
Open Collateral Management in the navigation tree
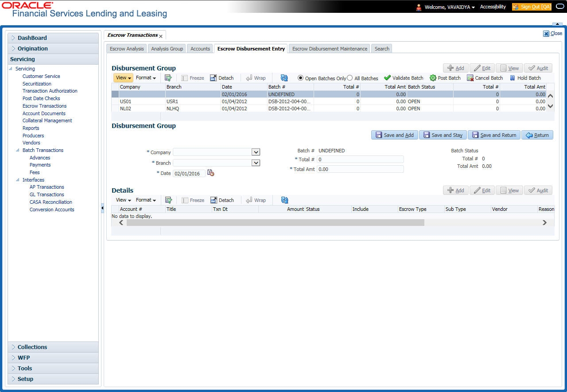click(x=47, y=120)
